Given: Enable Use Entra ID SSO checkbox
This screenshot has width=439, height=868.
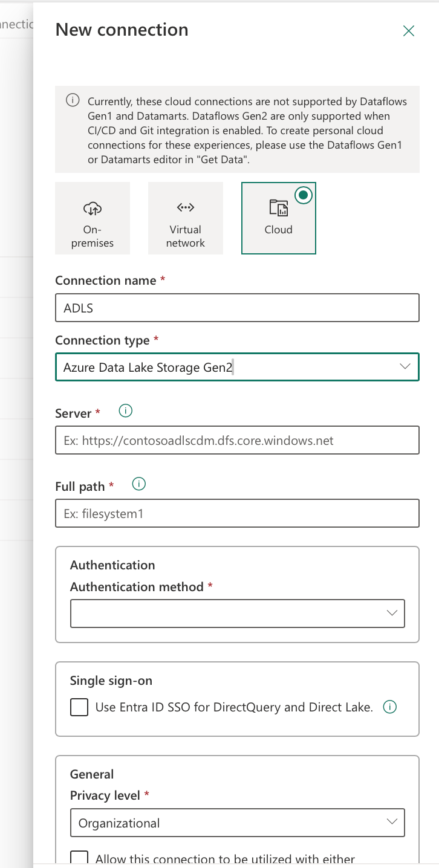Looking at the screenshot, I should 79,707.
